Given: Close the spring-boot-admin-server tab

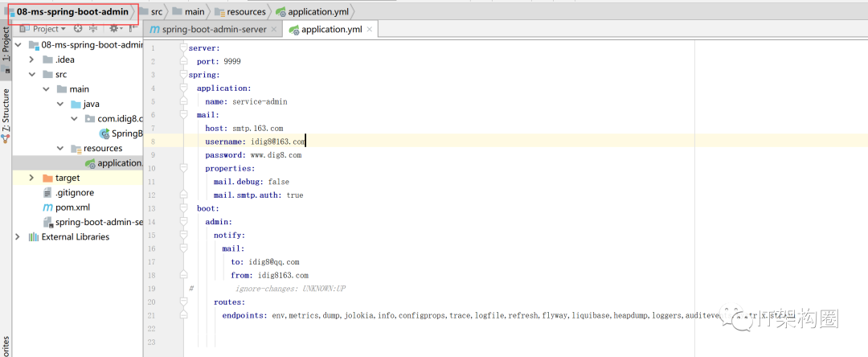Looking at the screenshot, I should [x=273, y=29].
